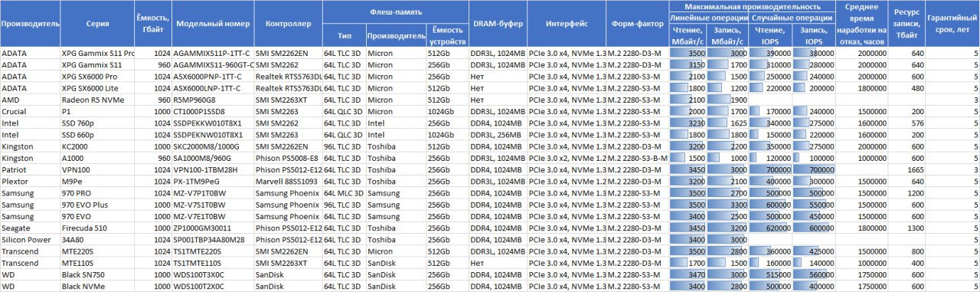Select the "Plextor" manufacturer cell

pos(30,182)
